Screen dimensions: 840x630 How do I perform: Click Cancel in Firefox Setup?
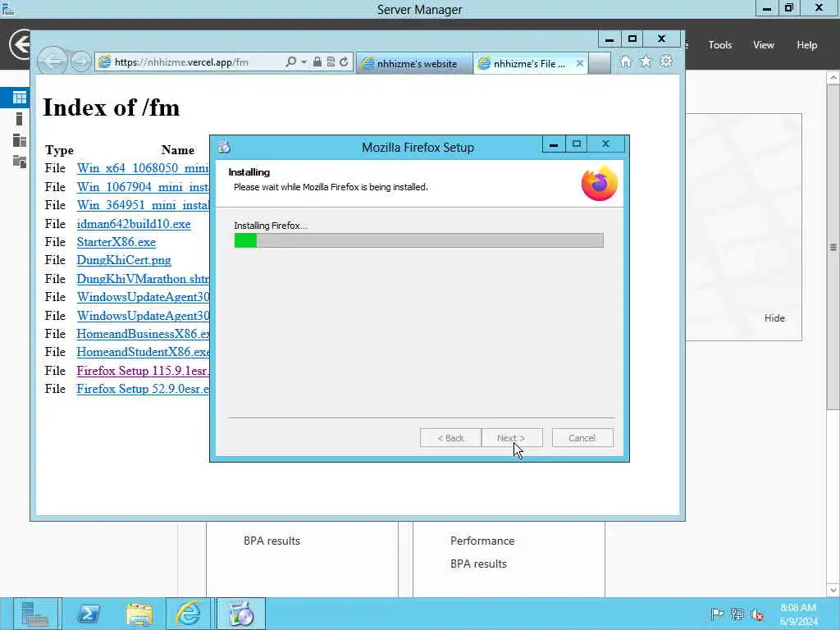tap(582, 438)
